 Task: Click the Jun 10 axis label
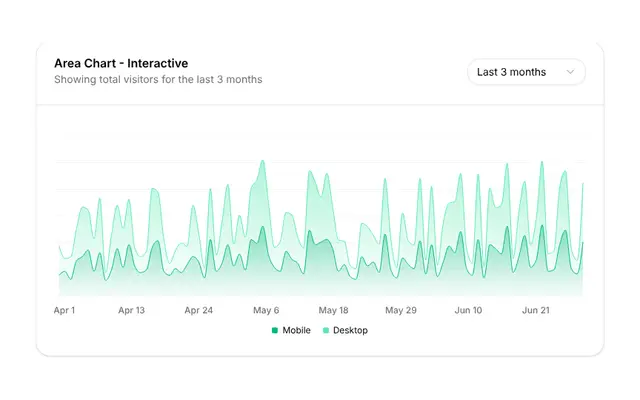pos(468,310)
